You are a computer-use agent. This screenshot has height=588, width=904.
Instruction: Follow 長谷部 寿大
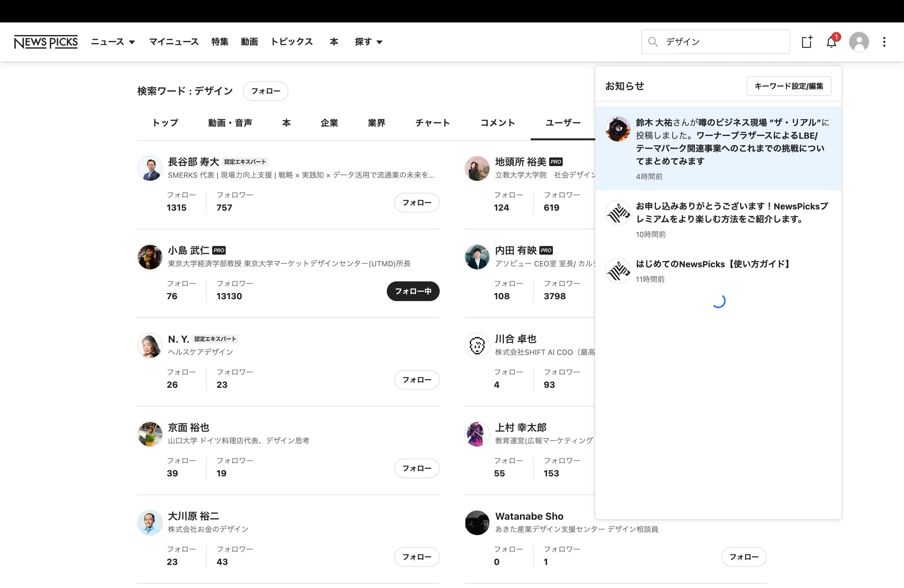pos(417,203)
